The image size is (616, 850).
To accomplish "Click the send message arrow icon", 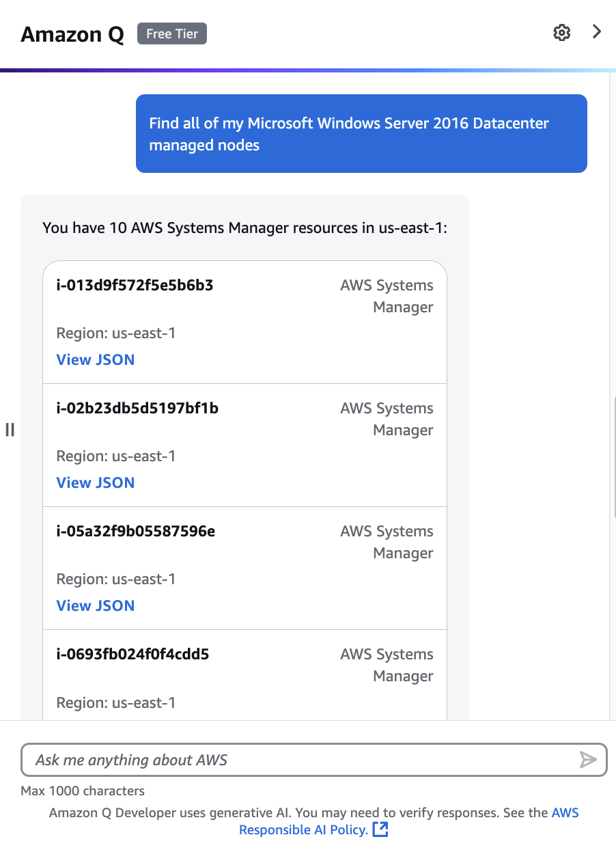I will (587, 759).
